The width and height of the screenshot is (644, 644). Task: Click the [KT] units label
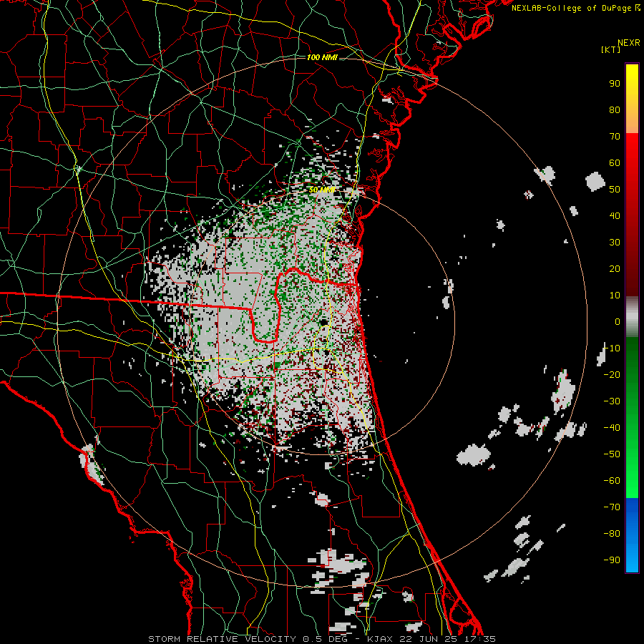coord(611,49)
